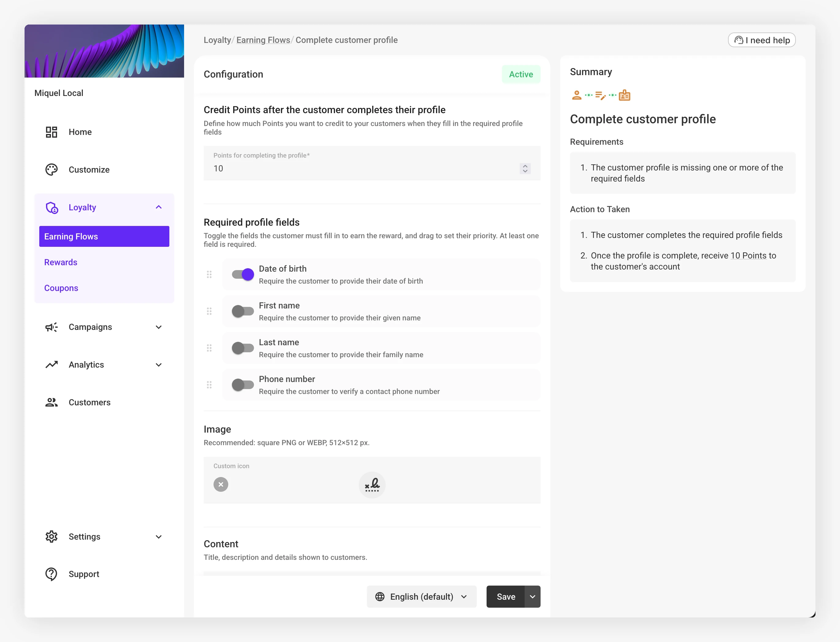Screen dimensions: 840x642
Task: Open the English (default) language dropdown
Action: point(421,597)
